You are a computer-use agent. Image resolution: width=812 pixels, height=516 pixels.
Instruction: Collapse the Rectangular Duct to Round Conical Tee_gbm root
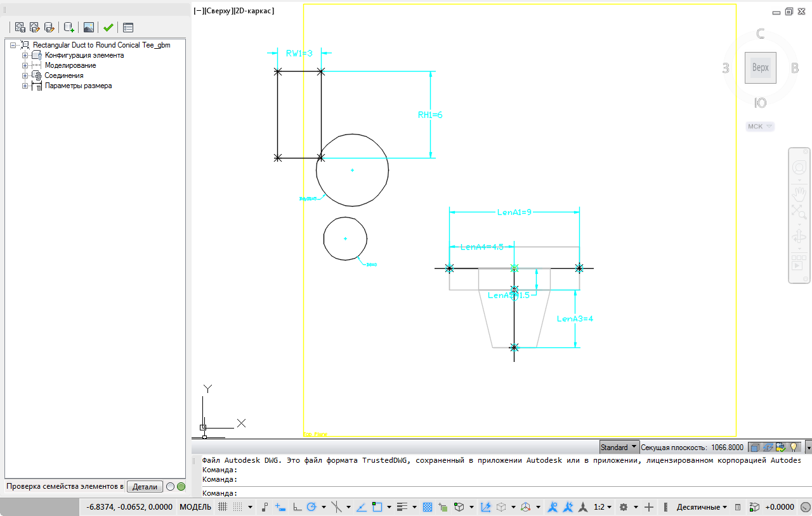pyautogui.click(x=13, y=45)
